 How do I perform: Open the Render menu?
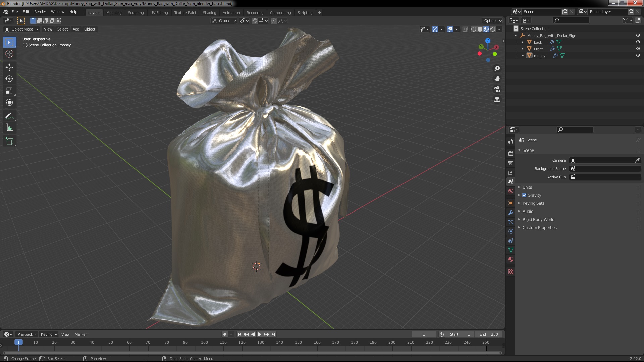40,12
